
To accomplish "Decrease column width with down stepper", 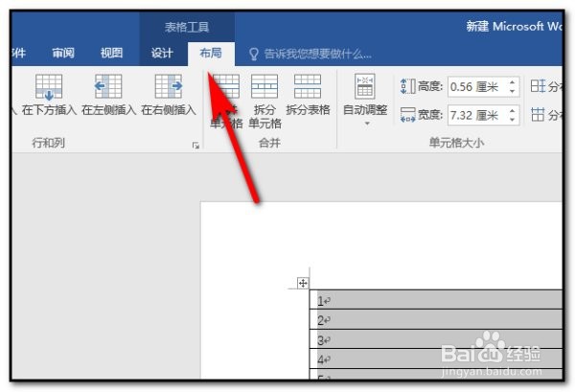I will pyautogui.click(x=513, y=120).
